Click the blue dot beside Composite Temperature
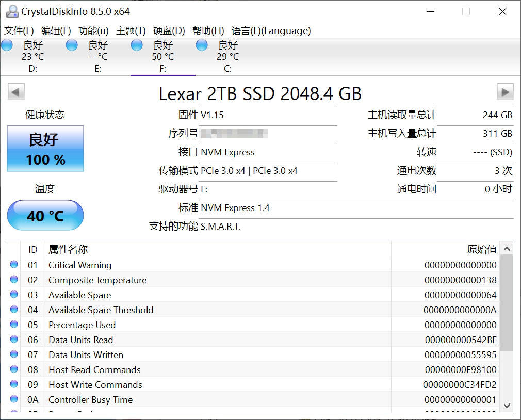521x420 pixels. point(14,279)
